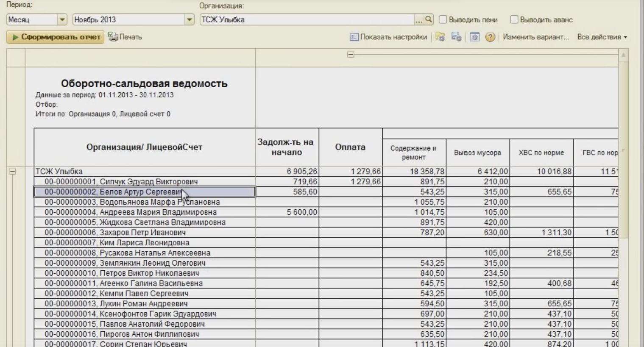Click the total value 6 412,00
Screen dimensions: 644x347
click(x=493, y=171)
